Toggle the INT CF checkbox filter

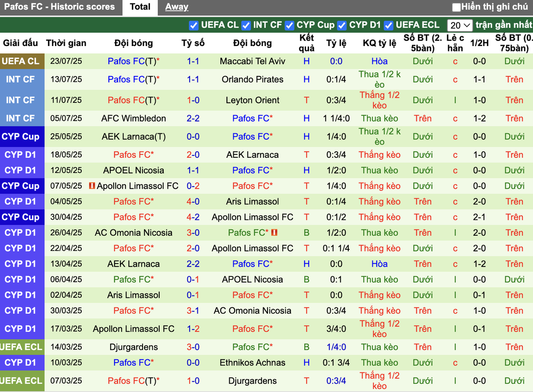pyautogui.click(x=246, y=25)
